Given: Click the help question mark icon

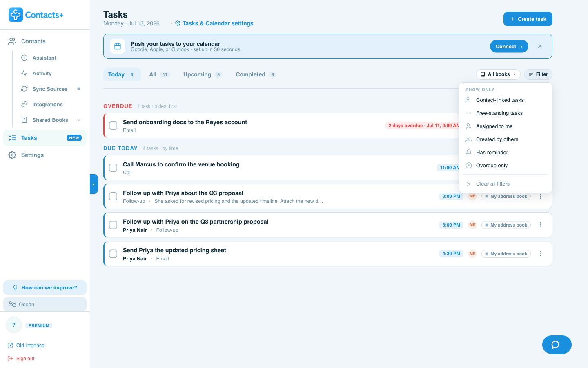Looking at the screenshot, I should click(14, 325).
